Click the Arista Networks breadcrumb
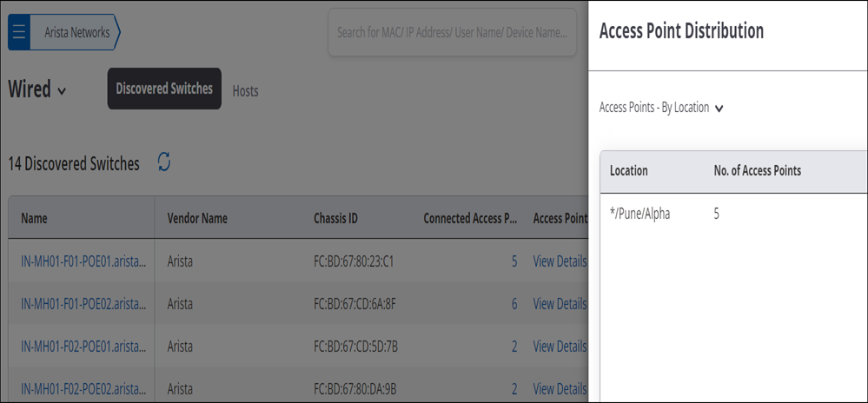This screenshot has width=868, height=403. point(76,33)
